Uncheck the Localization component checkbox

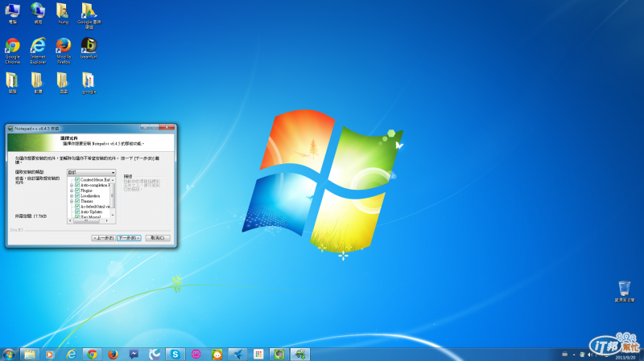[x=77, y=195]
